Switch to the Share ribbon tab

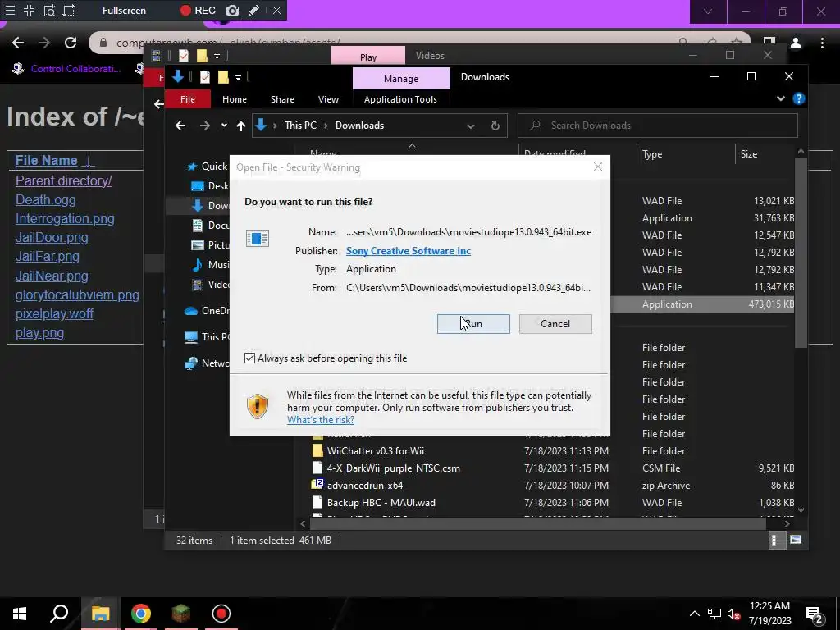pyautogui.click(x=282, y=99)
